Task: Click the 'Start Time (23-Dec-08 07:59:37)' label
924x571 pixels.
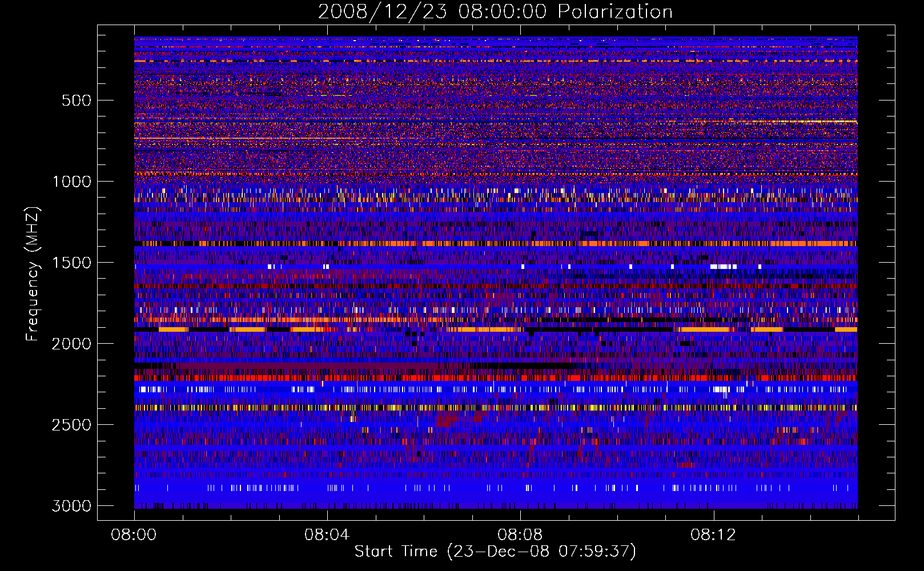Action: (x=495, y=552)
